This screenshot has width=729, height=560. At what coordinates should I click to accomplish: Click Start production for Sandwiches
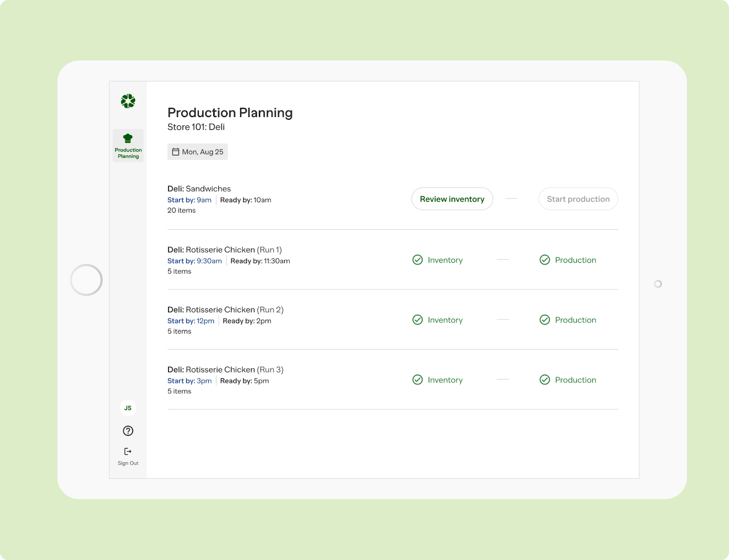point(578,199)
